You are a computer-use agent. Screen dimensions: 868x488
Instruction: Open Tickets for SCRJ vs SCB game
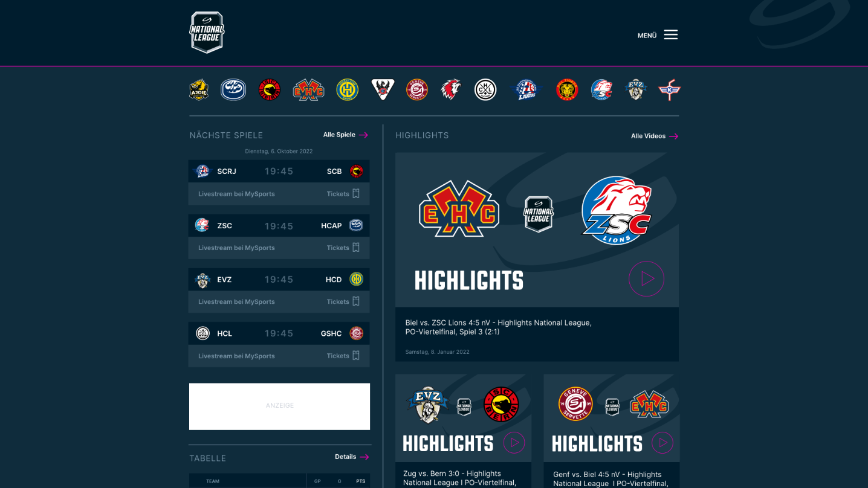343,194
